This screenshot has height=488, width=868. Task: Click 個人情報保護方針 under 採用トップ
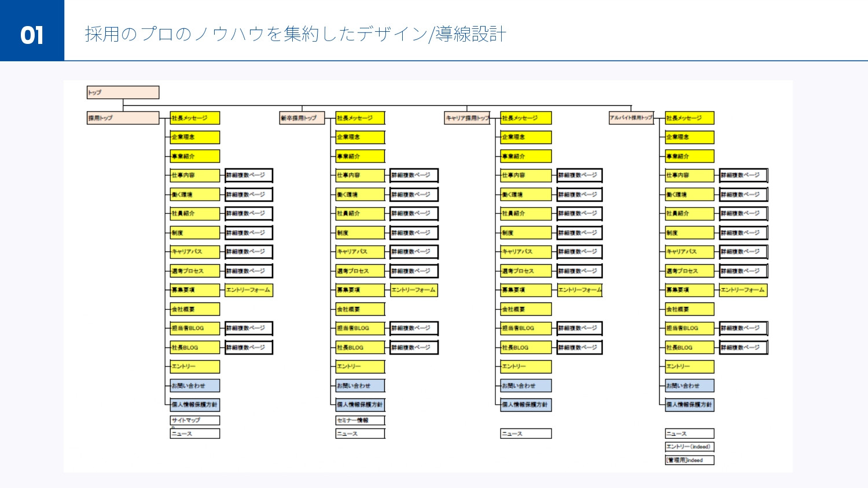click(194, 405)
